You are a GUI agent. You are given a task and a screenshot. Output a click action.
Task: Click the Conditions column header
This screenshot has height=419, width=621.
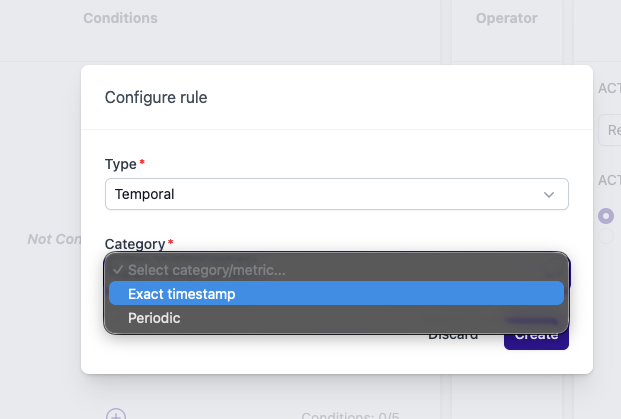tap(120, 18)
